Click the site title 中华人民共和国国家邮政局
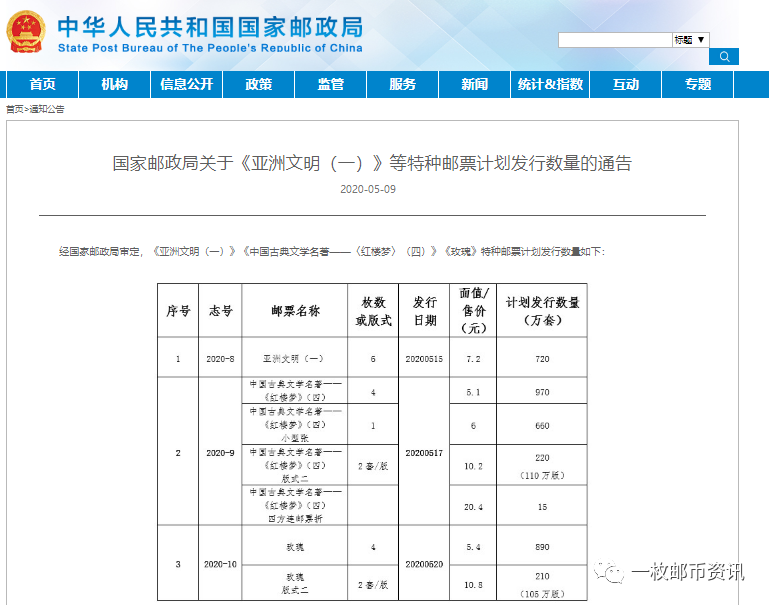769x605 pixels. (x=210, y=27)
